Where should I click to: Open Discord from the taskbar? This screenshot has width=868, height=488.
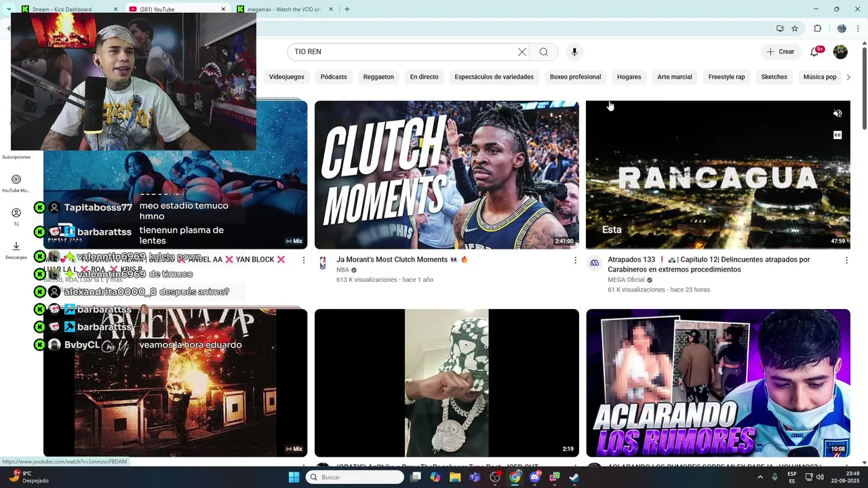coord(535,477)
